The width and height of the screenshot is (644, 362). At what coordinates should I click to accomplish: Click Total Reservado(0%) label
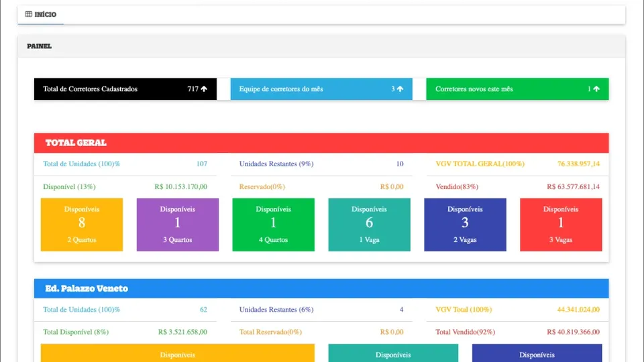[270, 332]
